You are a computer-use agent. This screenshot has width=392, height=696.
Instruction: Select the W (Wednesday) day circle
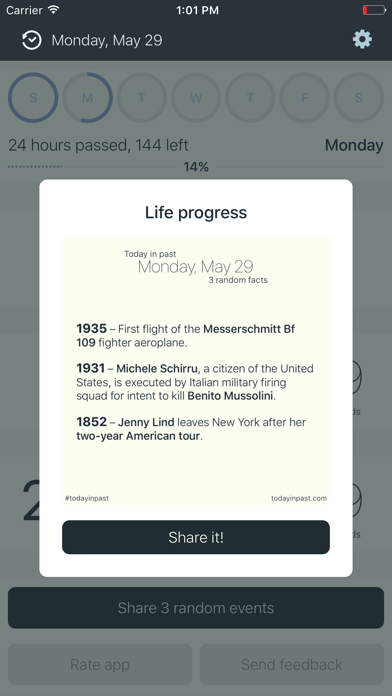click(x=196, y=98)
